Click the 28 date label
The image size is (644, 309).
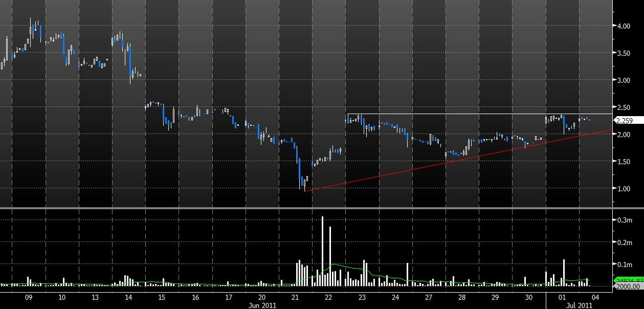(461, 297)
